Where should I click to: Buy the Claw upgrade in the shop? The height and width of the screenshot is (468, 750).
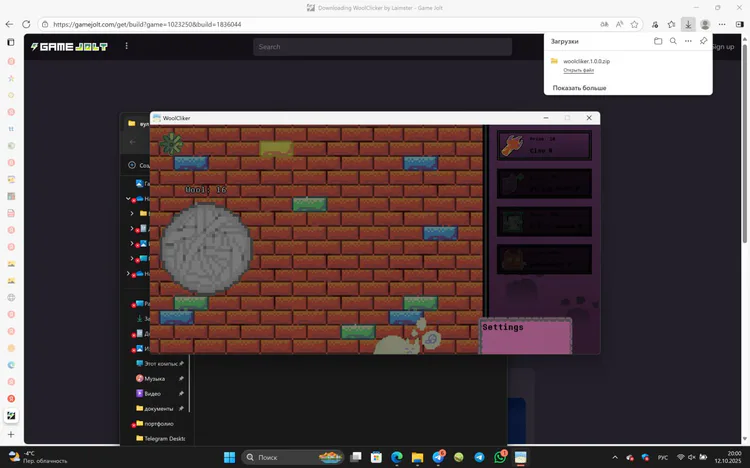pos(544,145)
